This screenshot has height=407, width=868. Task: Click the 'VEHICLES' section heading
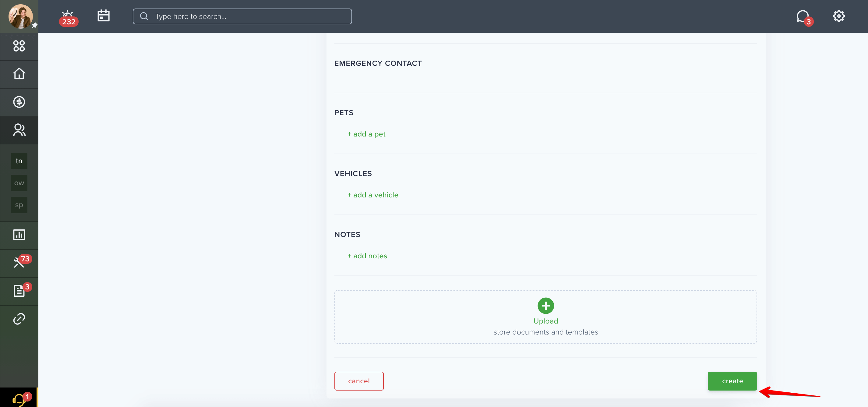coord(353,174)
